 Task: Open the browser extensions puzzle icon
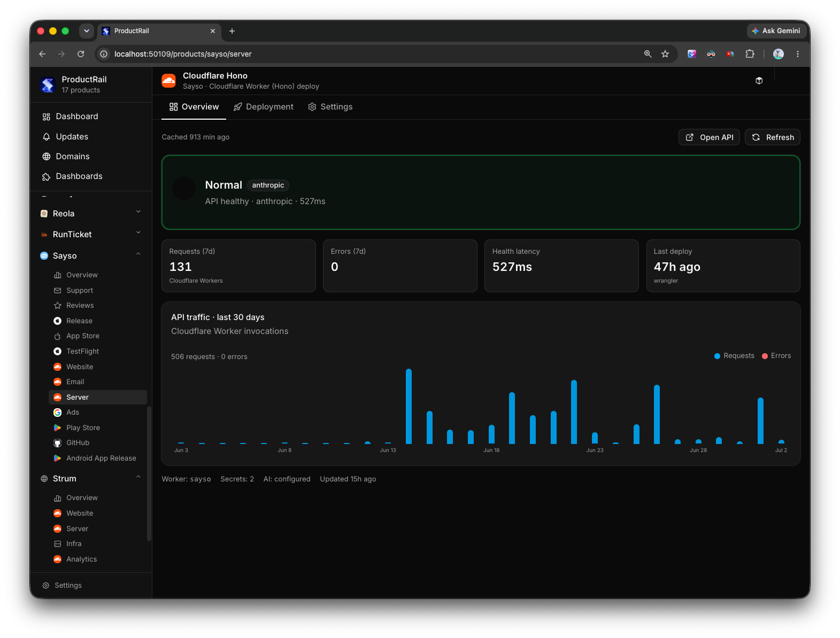pos(750,54)
